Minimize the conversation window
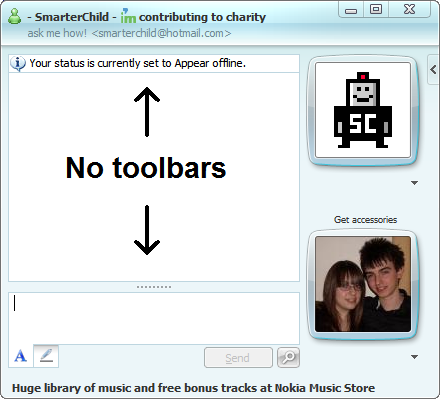The height and width of the screenshot is (399, 440). point(351,10)
